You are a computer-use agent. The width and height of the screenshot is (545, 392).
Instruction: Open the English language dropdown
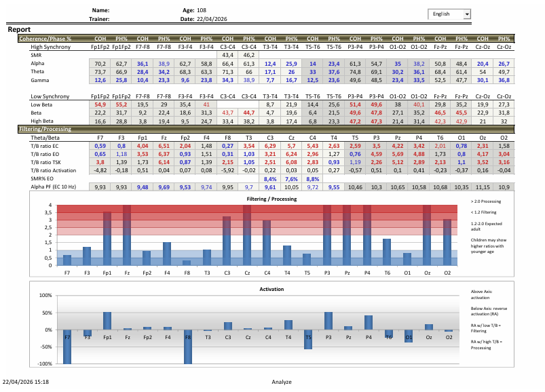(445, 14)
